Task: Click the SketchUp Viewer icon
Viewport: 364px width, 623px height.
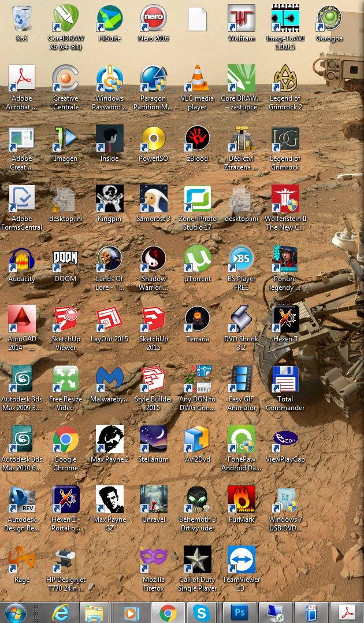Action: (65, 319)
